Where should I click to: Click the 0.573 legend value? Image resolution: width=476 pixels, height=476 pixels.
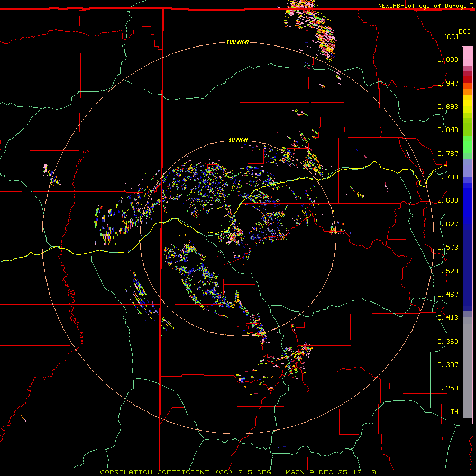(448, 248)
